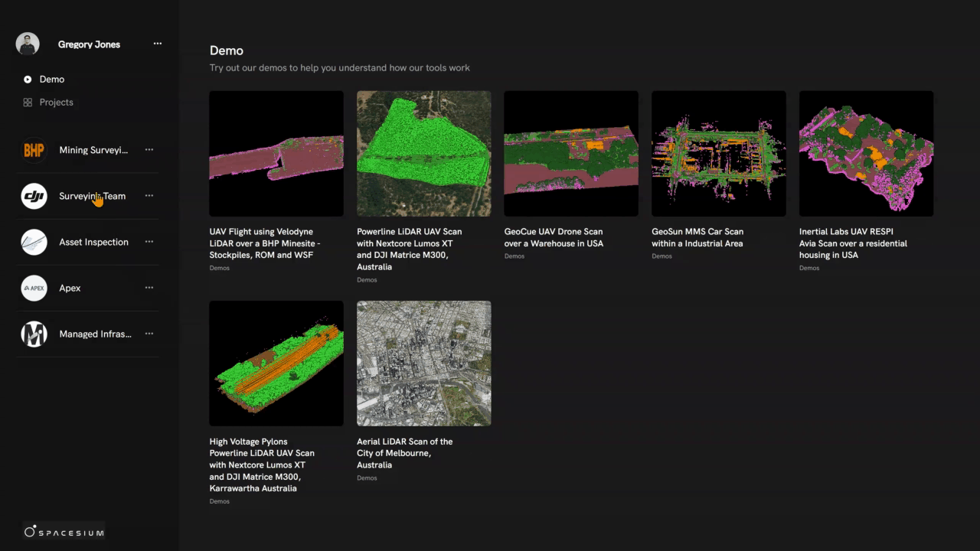The image size is (980, 551).
Task: Click Demos tag under GeoCue card
Action: (514, 256)
